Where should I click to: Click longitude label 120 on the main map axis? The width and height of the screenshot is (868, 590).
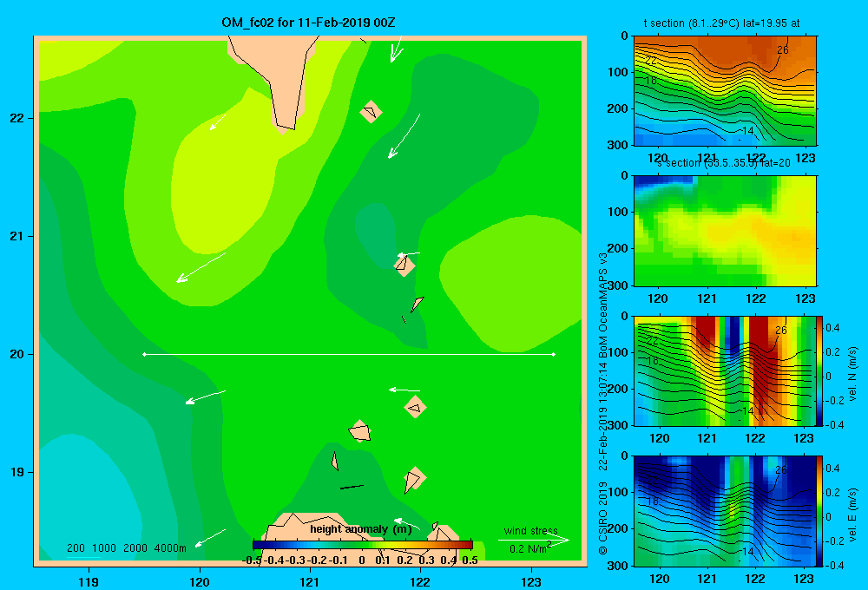point(200,581)
